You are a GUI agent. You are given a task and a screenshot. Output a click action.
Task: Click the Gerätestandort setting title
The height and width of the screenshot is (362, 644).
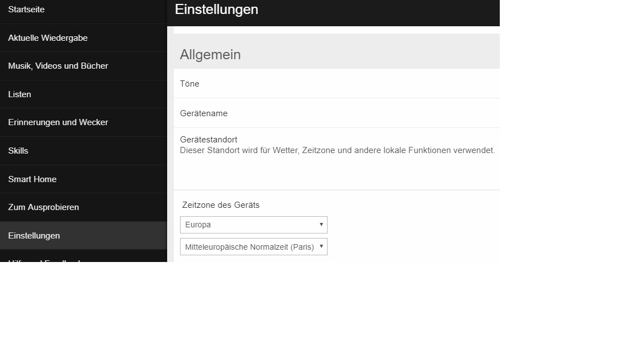[209, 140]
